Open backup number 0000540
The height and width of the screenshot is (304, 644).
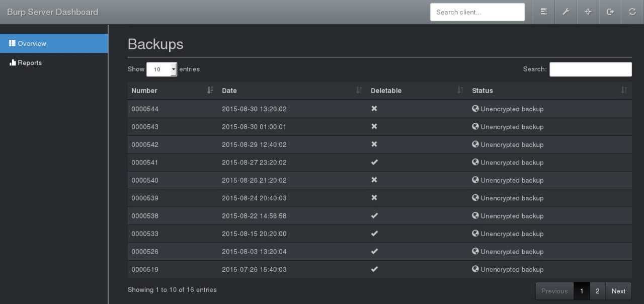[x=145, y=180]
